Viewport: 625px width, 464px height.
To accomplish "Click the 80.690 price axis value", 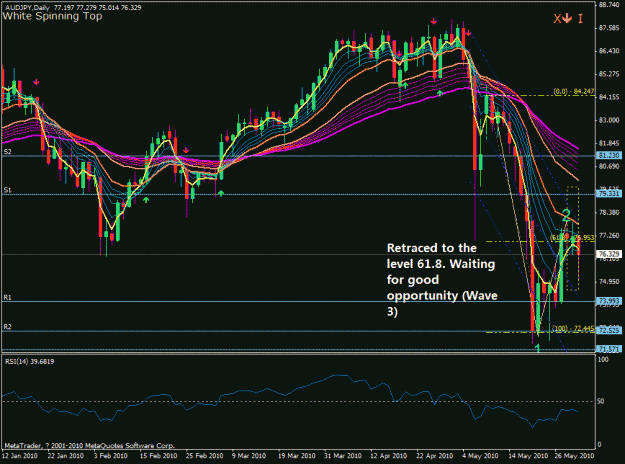I will [609, 166].
